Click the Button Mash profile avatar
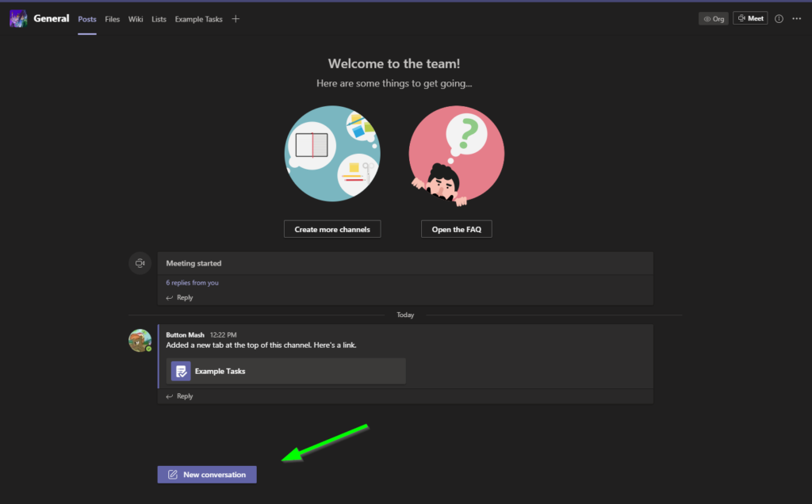This screenshot has width=812, height=504. click(x=140, y=340)
